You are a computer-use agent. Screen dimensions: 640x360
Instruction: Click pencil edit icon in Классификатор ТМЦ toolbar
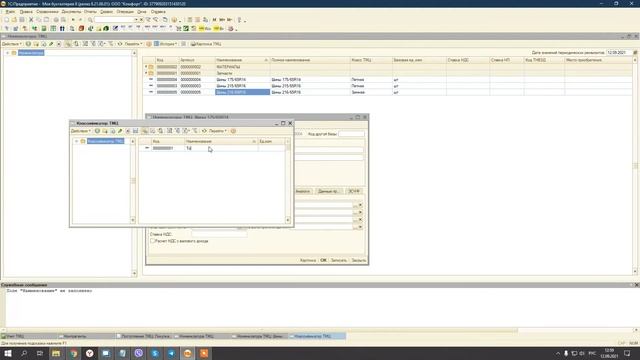click(120, 131)
